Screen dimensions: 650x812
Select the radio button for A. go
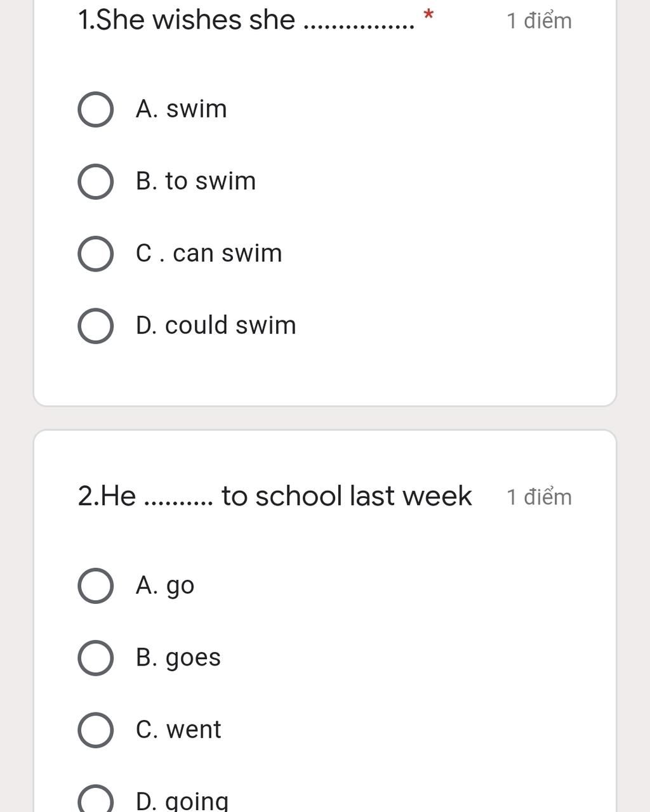[96, 586]
